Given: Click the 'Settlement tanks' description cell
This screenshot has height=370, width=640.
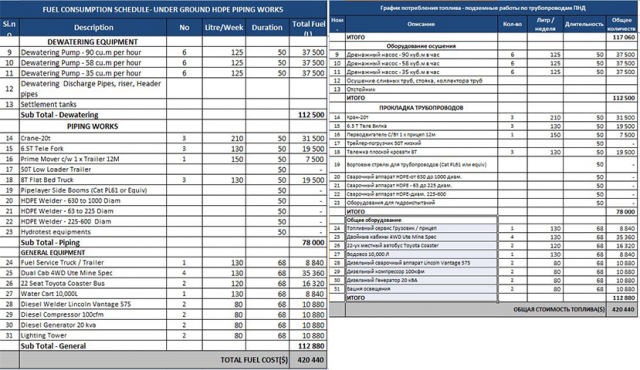Looking at the screenshot, I should tap(93, 104).
